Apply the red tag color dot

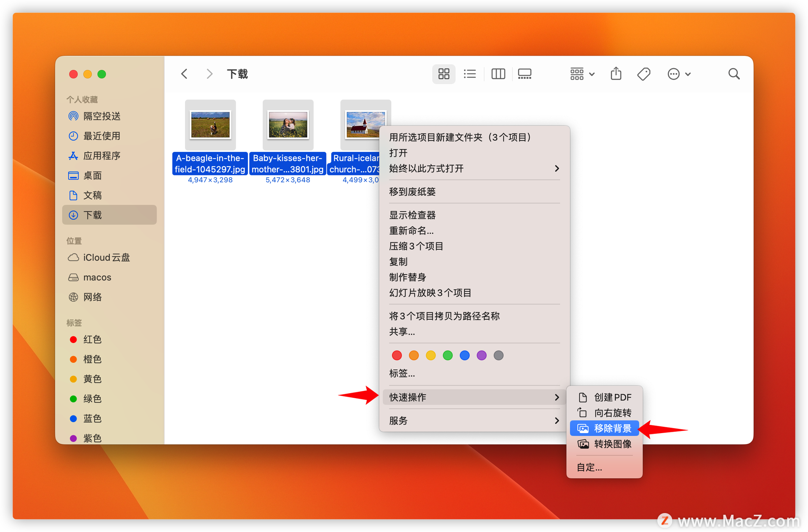[x=396, y=355]
